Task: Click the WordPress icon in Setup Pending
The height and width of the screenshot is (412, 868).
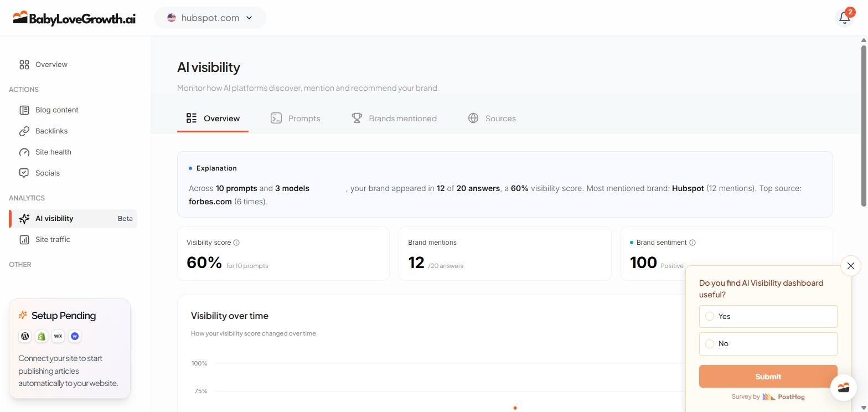Action: click(25, 336)
